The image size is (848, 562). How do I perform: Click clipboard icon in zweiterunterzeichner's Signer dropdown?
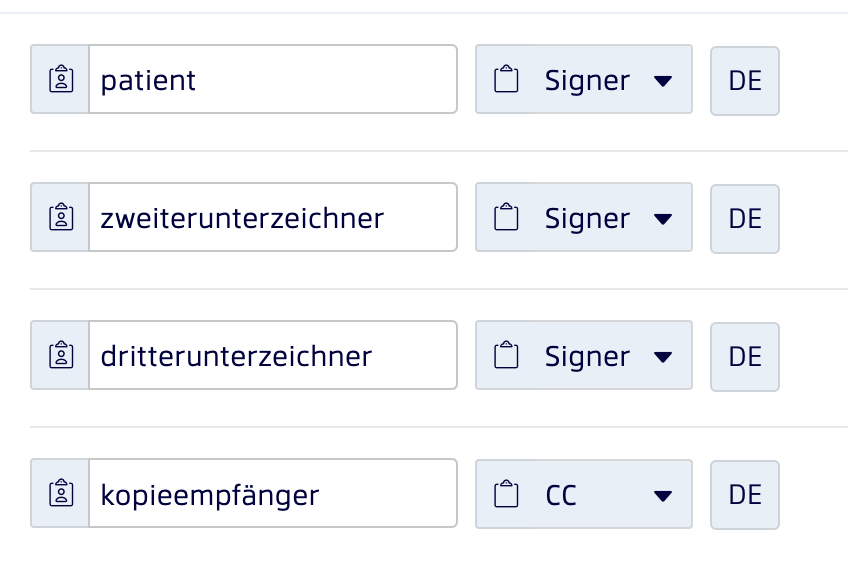coord(506,217)
